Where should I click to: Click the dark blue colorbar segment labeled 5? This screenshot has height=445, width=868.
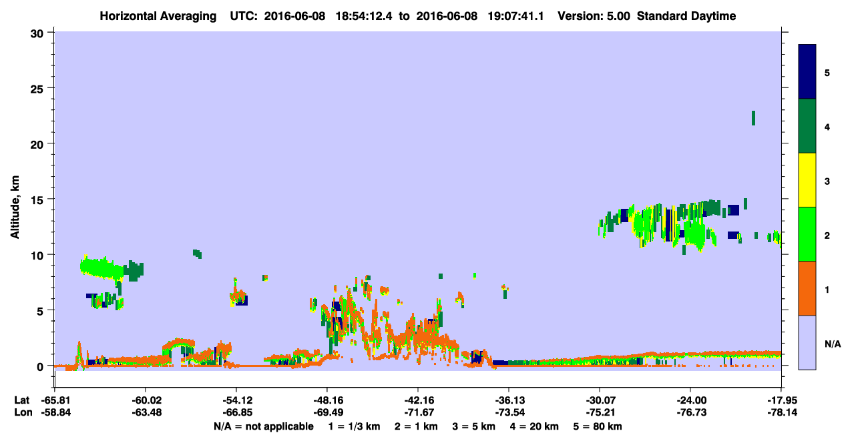807,72
